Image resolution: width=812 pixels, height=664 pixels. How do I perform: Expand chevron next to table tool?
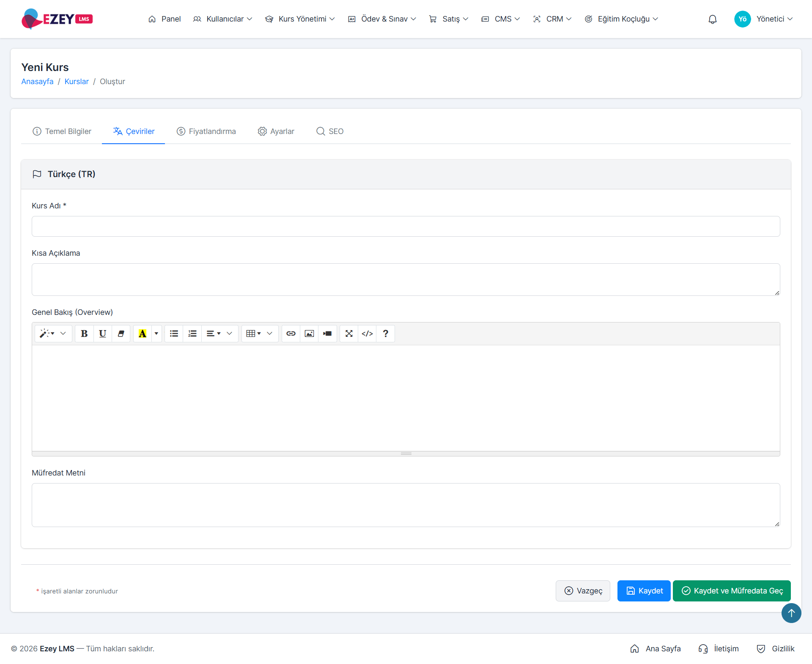tap(269, 333)
